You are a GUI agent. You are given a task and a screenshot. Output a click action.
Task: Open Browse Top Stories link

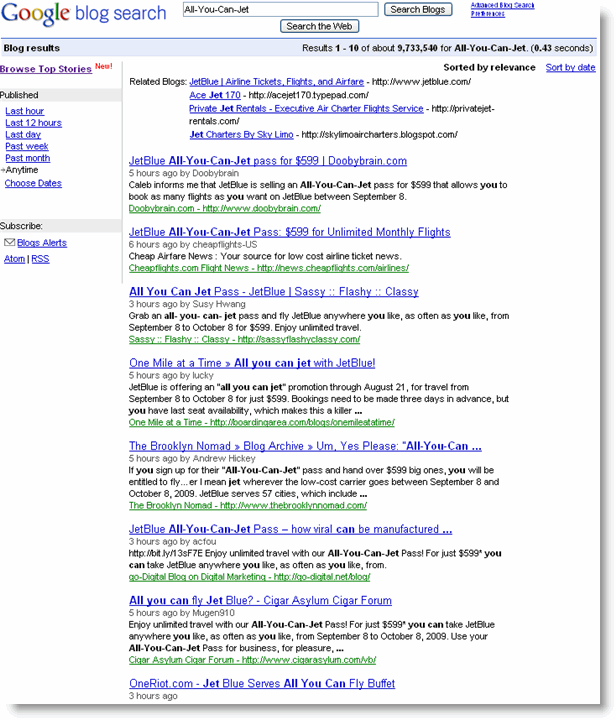point(46,69)
